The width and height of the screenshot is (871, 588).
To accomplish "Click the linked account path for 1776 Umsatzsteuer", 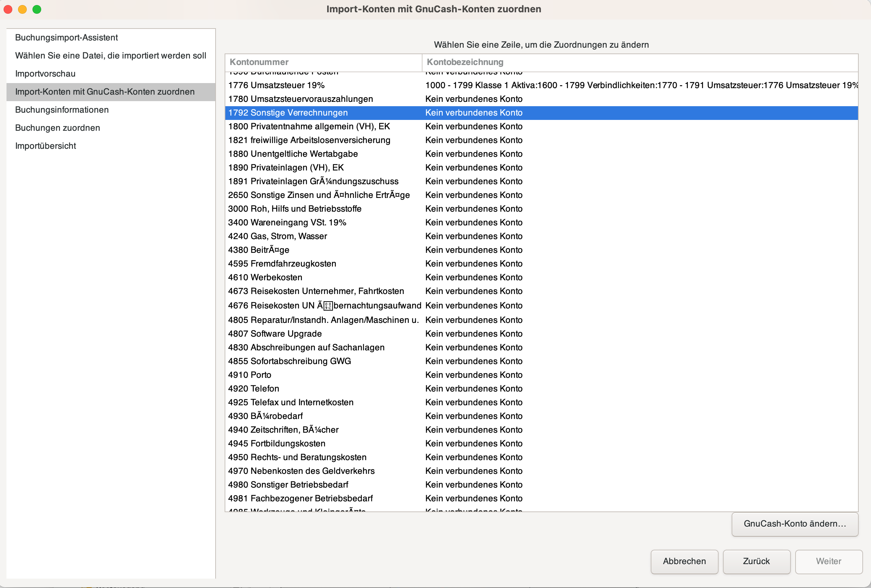I will pyautogui.click(x=641, y=85).
